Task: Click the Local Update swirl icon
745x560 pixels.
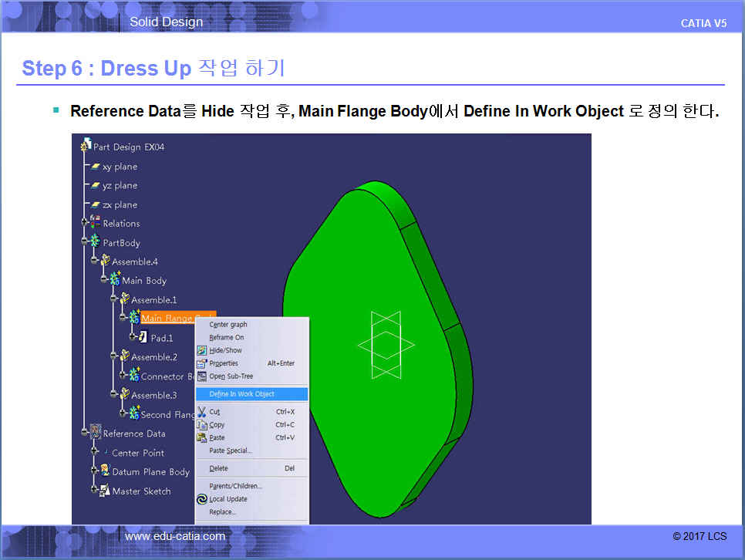Action: coord(202,499)
